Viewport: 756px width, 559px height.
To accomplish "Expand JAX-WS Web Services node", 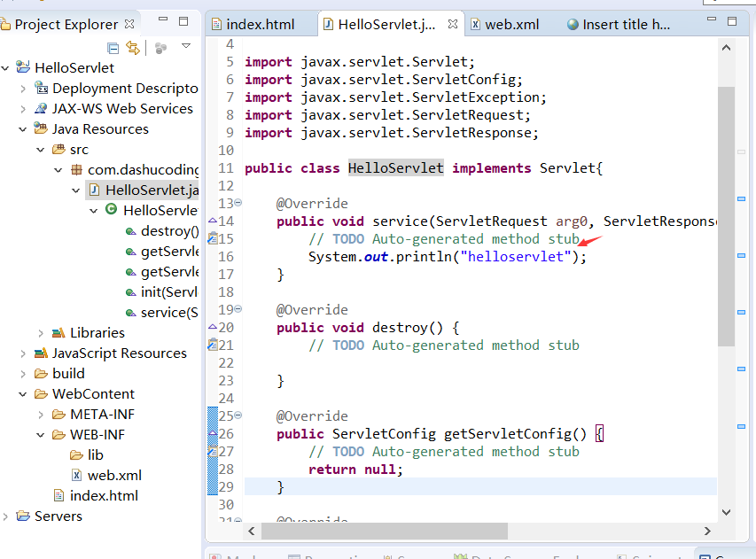I will (x=23, y=109).
